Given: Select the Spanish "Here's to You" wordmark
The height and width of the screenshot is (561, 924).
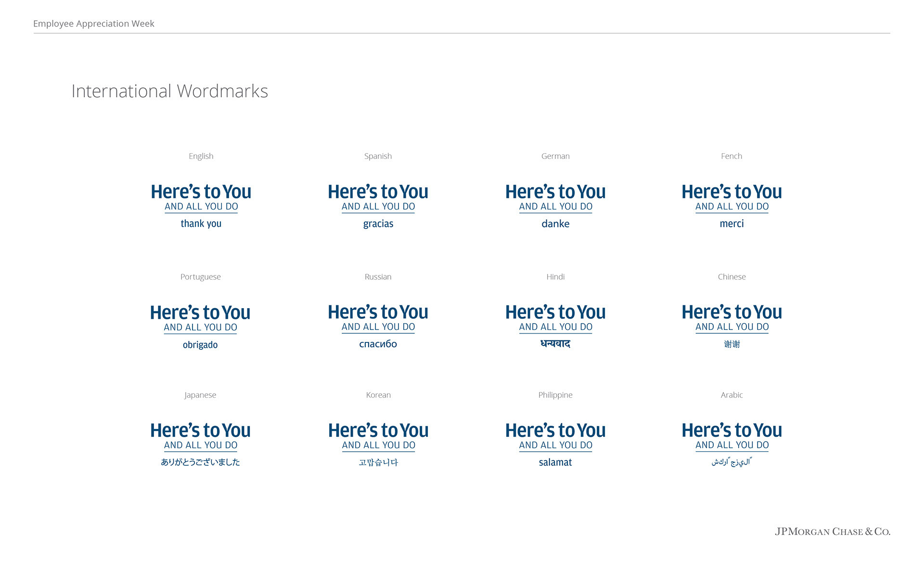Looking at the screenshot, I should pos(378,192).
